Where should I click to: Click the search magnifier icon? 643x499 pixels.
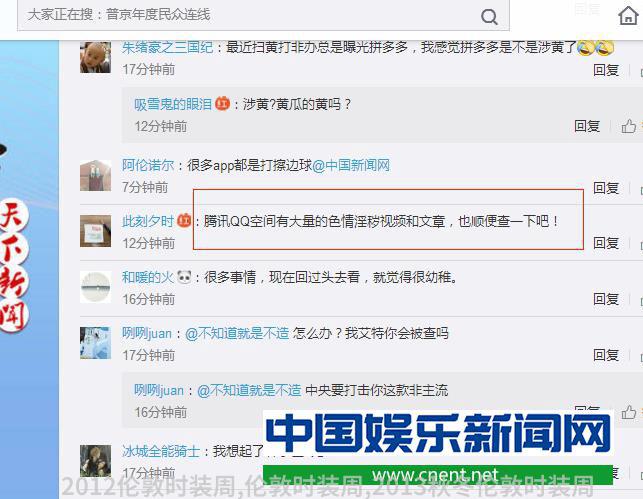point(489,17)
